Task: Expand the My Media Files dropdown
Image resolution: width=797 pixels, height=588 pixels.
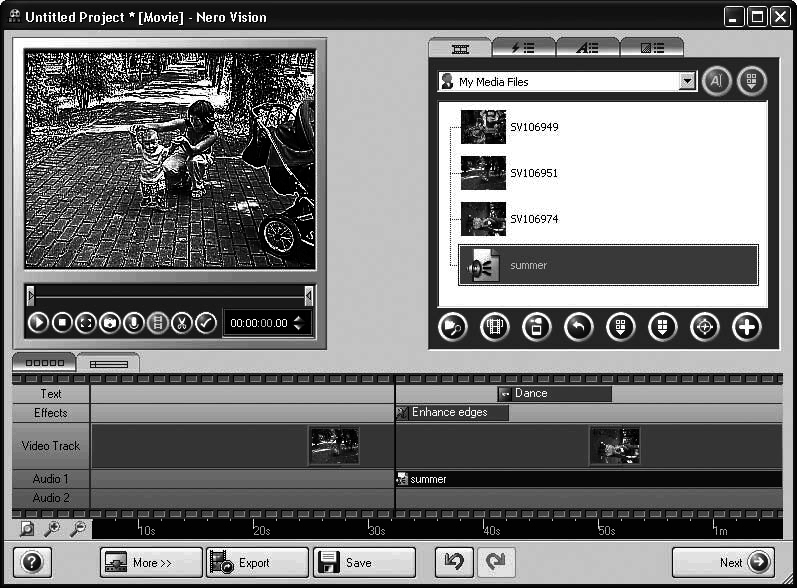Action: click(x=686, y=82)
